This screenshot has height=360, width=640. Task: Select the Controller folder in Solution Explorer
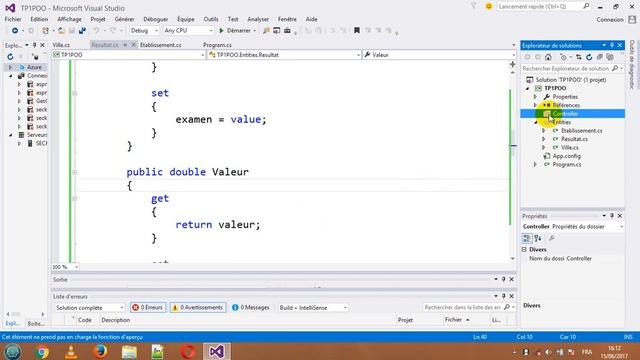[x=565, y=113]
